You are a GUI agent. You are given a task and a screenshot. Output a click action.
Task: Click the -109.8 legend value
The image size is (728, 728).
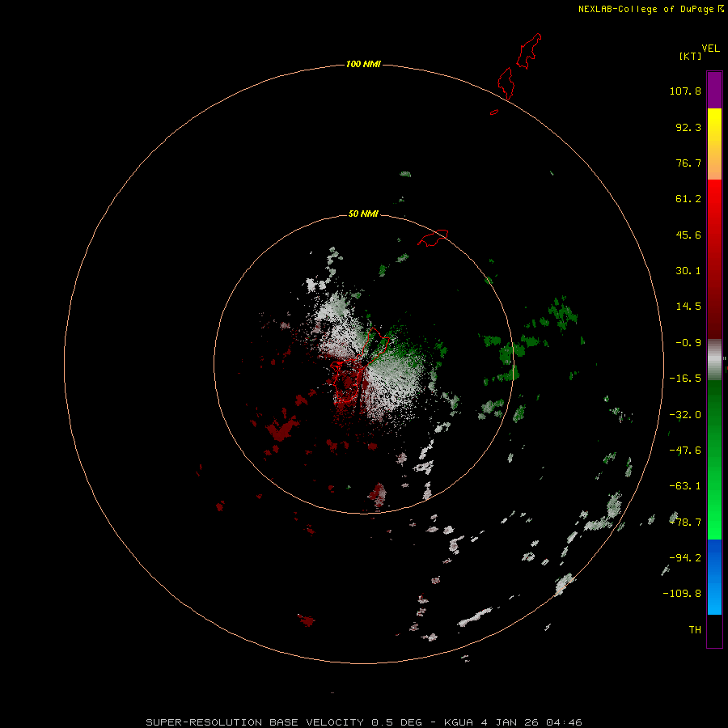682,594
